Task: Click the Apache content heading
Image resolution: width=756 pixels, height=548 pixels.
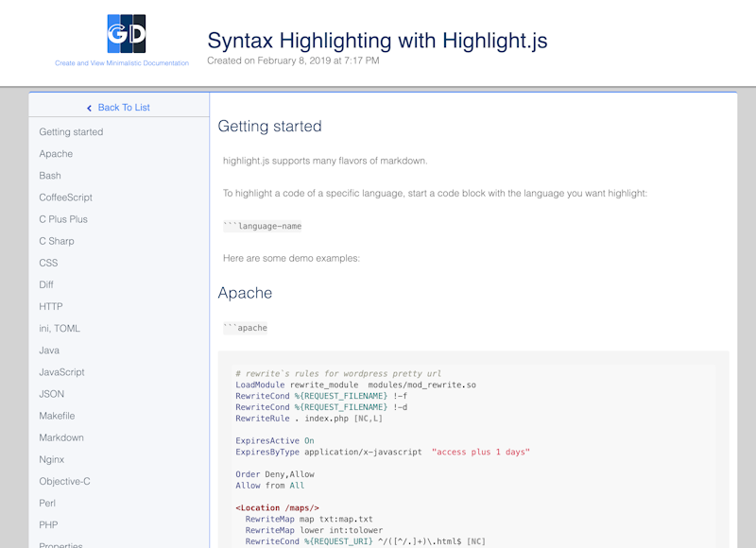Action: click(245, 293)
